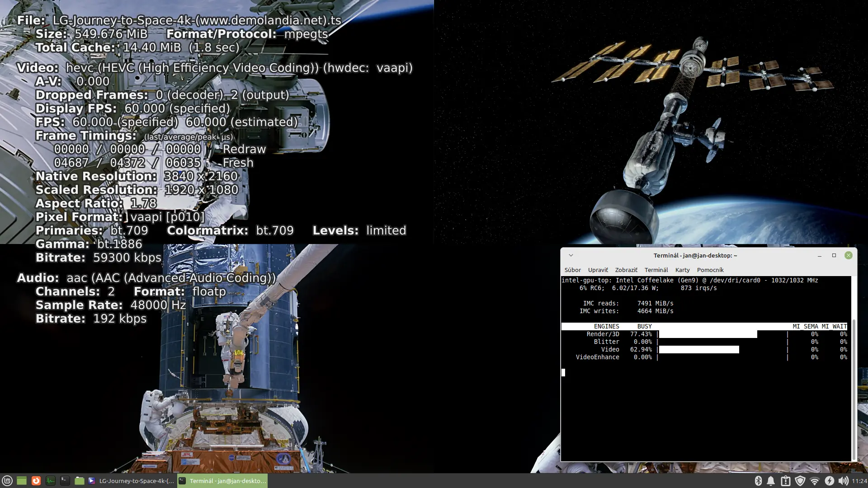Open the Upraviť menu in Terminál
This screenshot has width=868, height=488.
[598, 270]
